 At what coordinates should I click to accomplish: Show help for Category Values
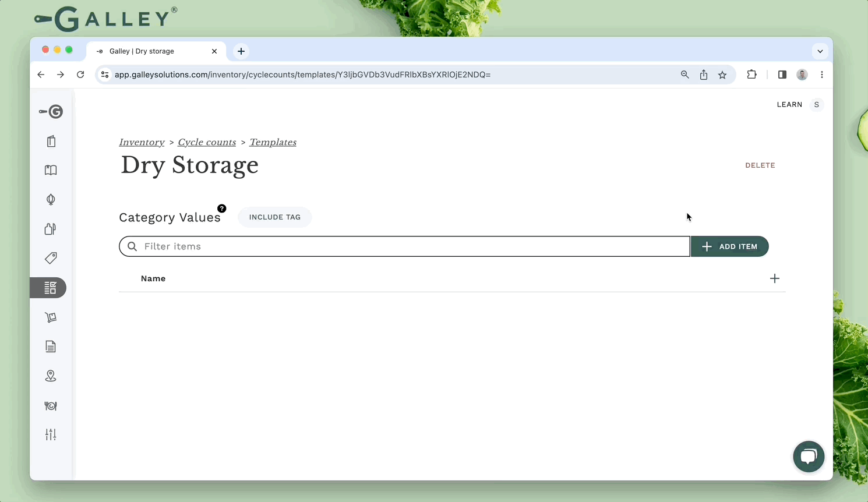(222, 208)
